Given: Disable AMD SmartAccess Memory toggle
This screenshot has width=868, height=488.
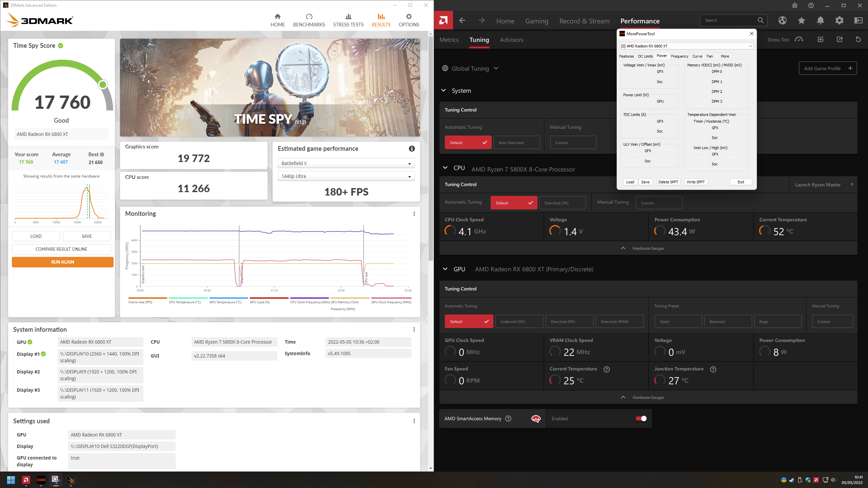Looking at the screenshot, I should [641, 419].
